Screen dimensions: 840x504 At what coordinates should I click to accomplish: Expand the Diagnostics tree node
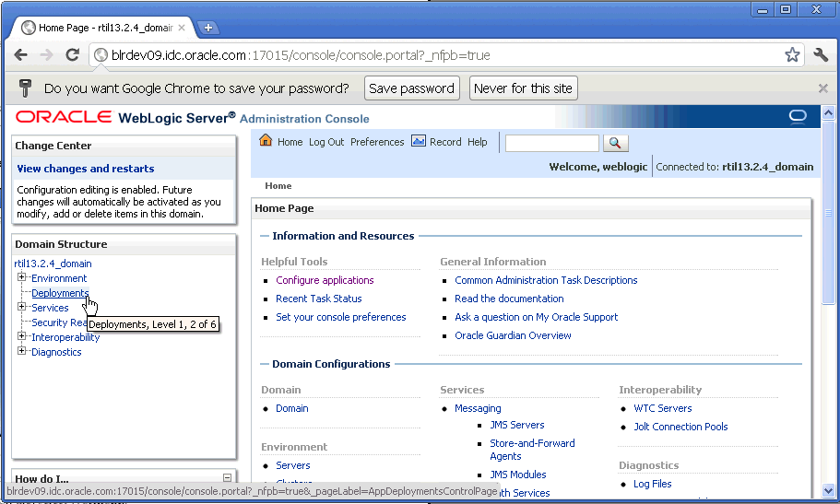tap(21, 351)
